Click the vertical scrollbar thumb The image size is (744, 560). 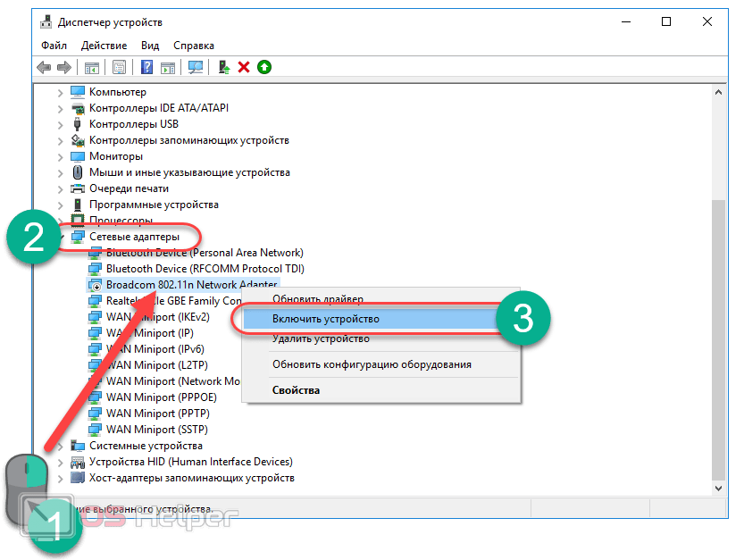(718, 339)
